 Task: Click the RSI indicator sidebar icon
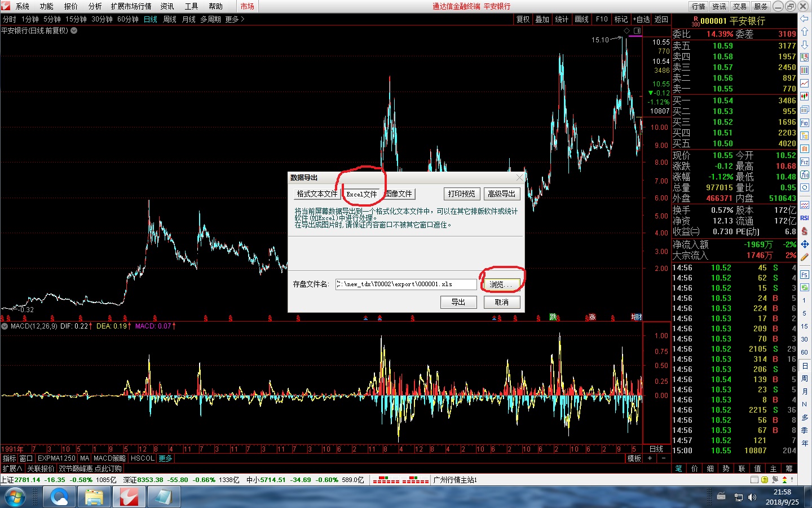(x=805, y=218)
